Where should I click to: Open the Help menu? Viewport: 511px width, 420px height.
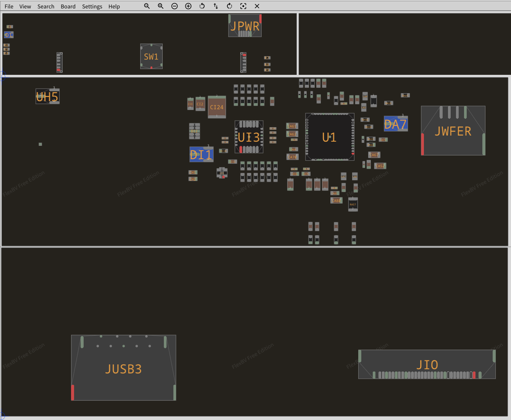114,6
